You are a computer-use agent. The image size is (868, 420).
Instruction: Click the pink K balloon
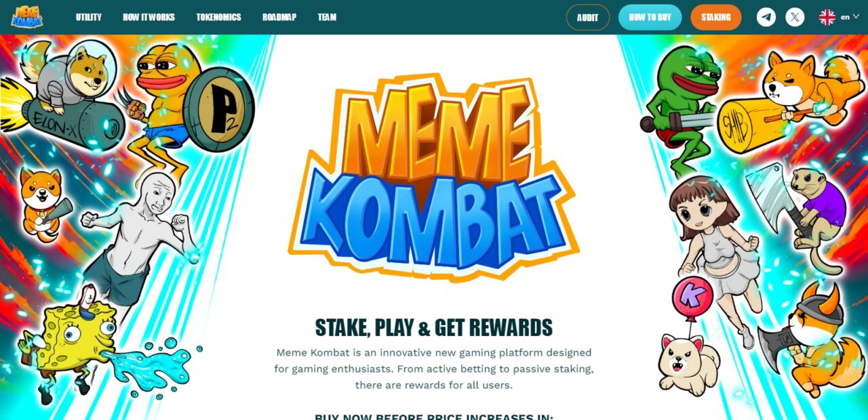point(692,298)
